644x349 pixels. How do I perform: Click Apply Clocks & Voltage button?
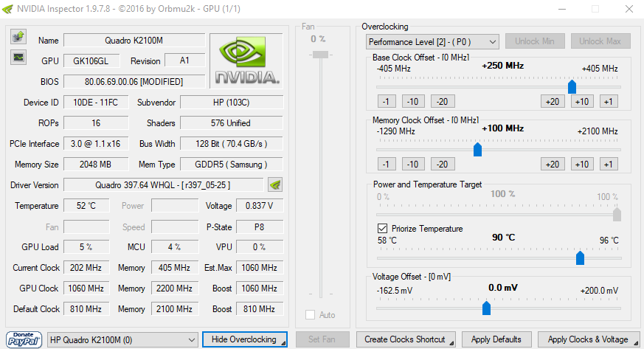[x=588, y=339]
